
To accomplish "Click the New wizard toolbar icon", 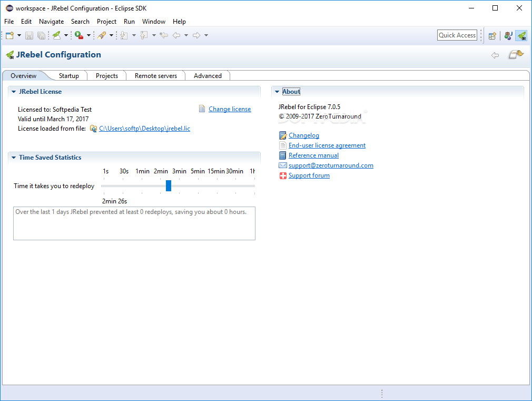I will [9, 35].
